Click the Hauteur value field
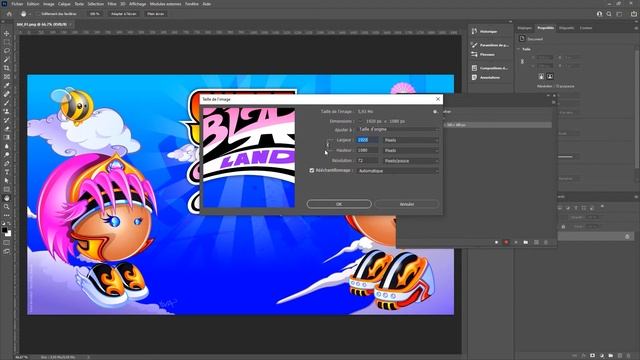640x360 pixels. [367, 150]
